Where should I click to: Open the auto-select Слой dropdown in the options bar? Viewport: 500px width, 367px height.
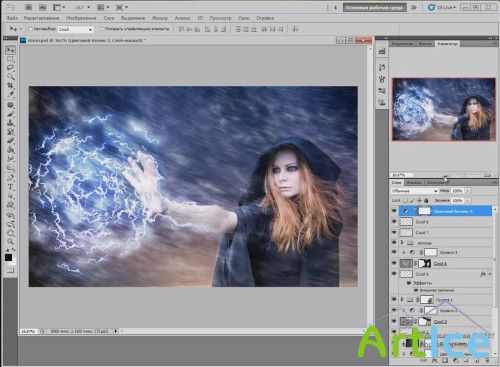click(76, 30)
